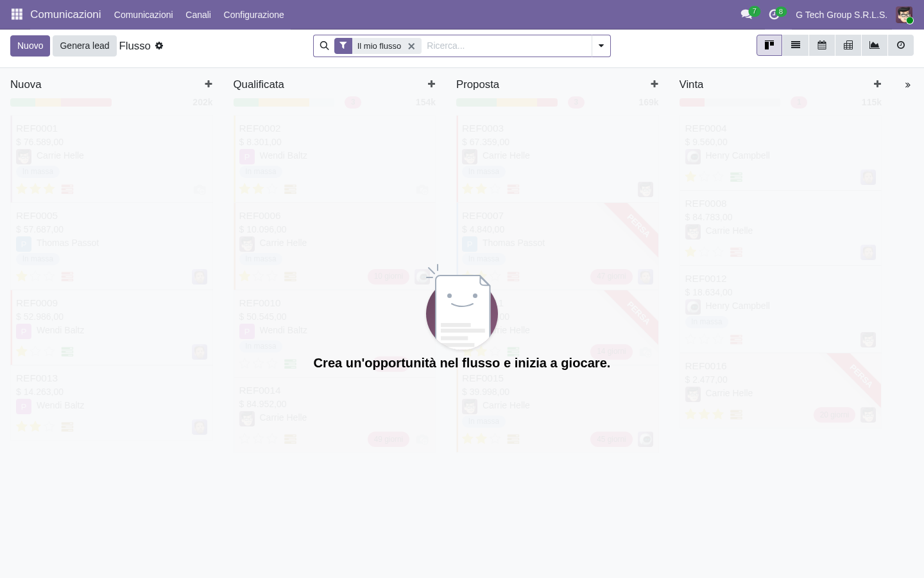This screenshot has width=924, height=578.
Task: Click the Genera lead button
Action: (85, 46)
